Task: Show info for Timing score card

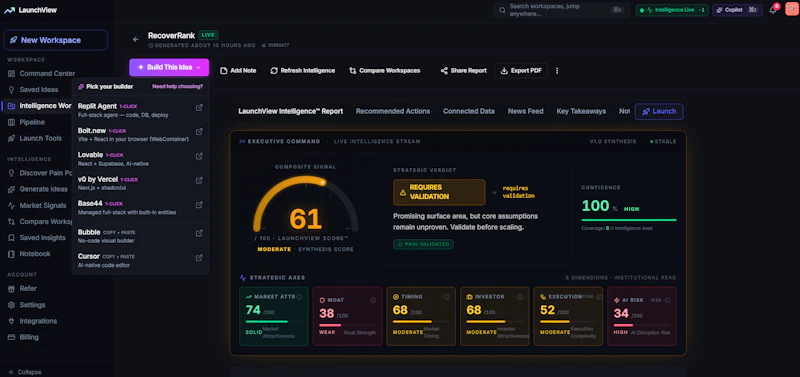Action: click(x=446, y=297)
